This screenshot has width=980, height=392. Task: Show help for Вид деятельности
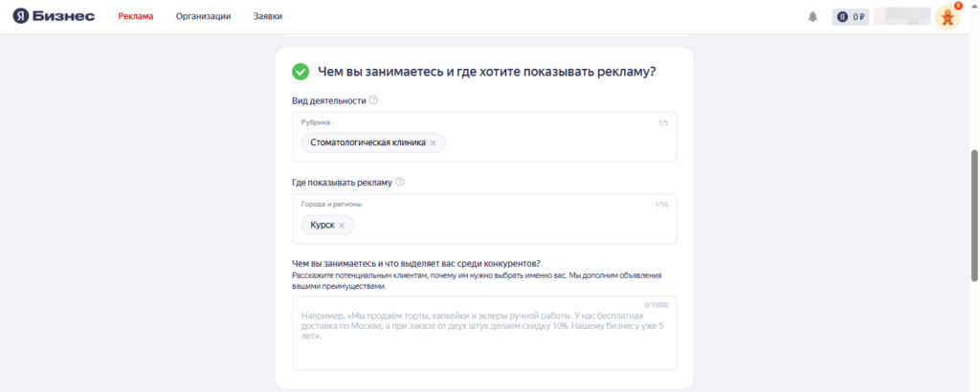374,99
